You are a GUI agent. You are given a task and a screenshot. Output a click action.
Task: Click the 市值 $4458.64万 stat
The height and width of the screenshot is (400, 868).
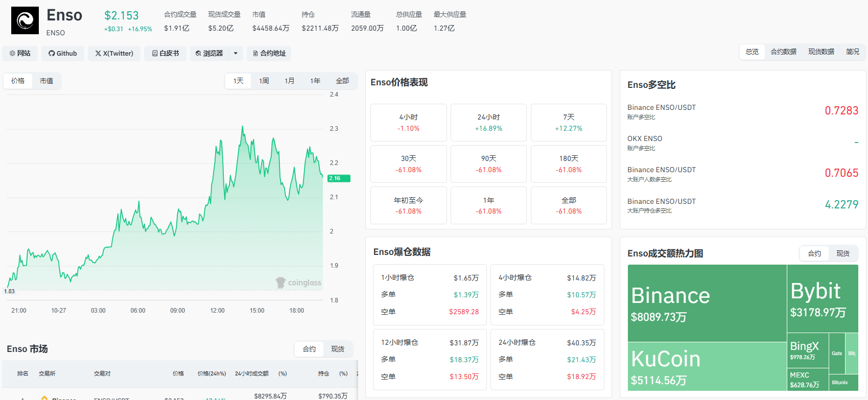pos(271,21)
